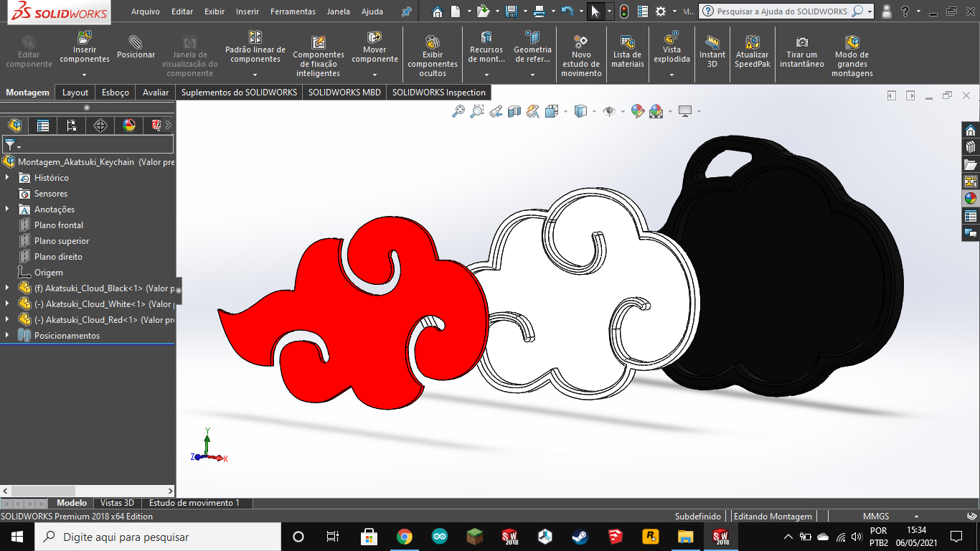980x551 pixels.
Task: Pin the SOLIDWORKS menu bar
Action: [x=406, y=11]
